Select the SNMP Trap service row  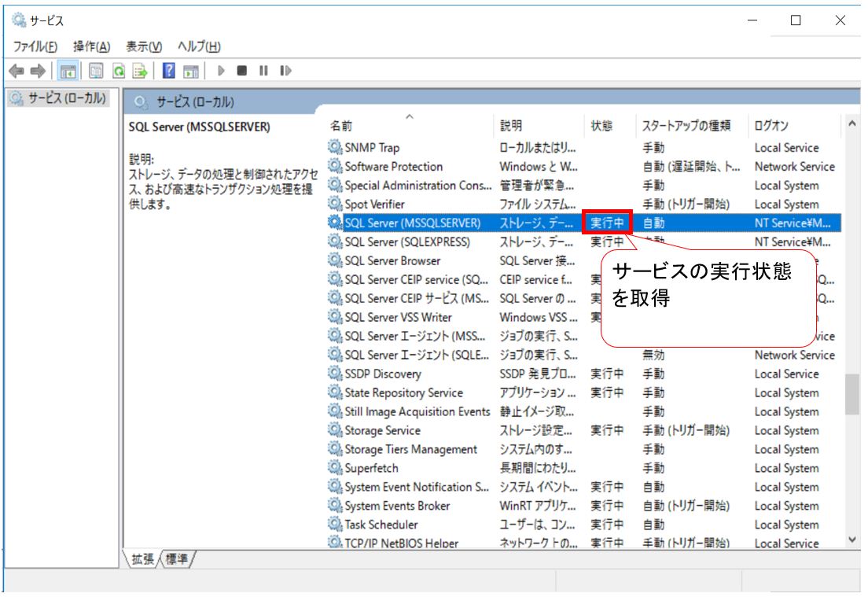584,148
